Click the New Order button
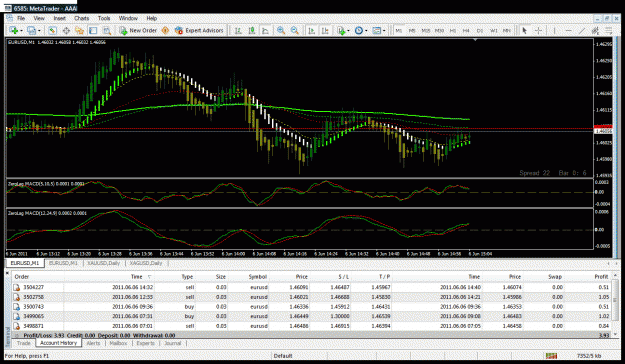Viewport: 625px width, 364px height. 138,30
